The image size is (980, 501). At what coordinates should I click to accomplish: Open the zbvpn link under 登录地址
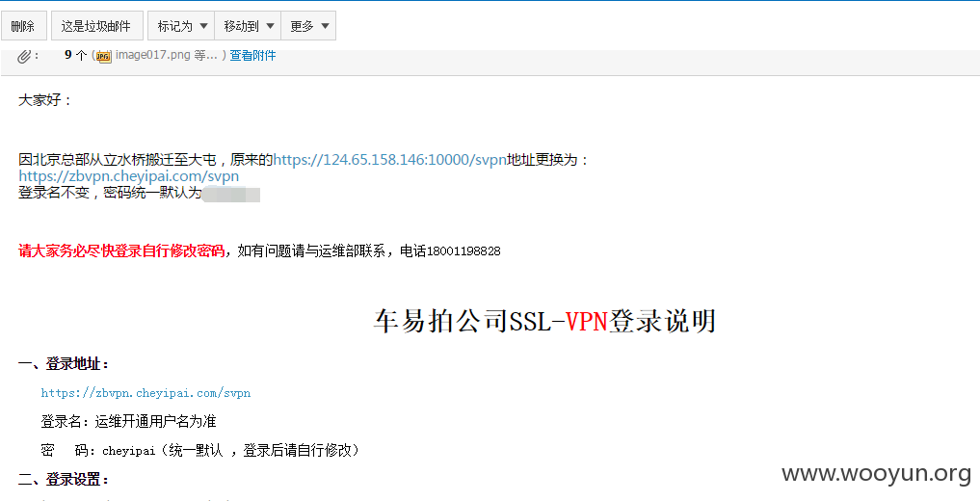coord(146,393)
